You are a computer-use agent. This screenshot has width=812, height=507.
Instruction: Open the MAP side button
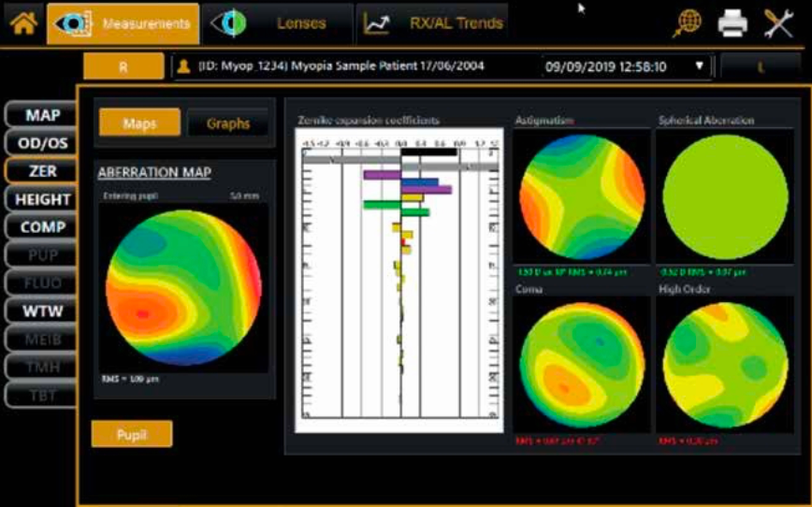[x=41, y=115]
